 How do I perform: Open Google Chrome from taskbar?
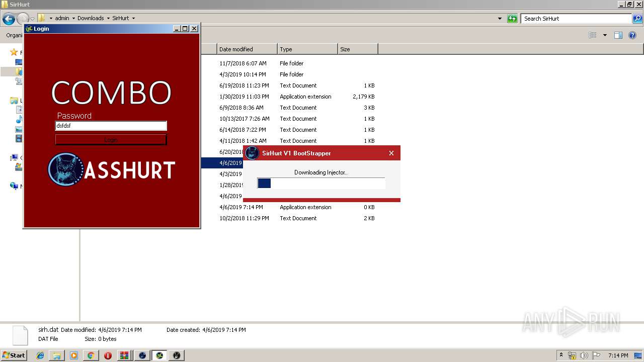tap(91, 355)
